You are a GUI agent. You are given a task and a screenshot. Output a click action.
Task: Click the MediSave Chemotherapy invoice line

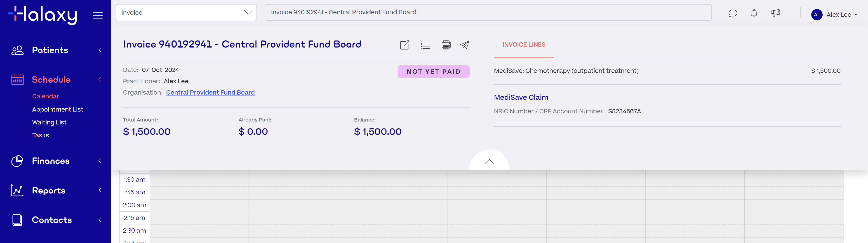click(x=667, y=71)
